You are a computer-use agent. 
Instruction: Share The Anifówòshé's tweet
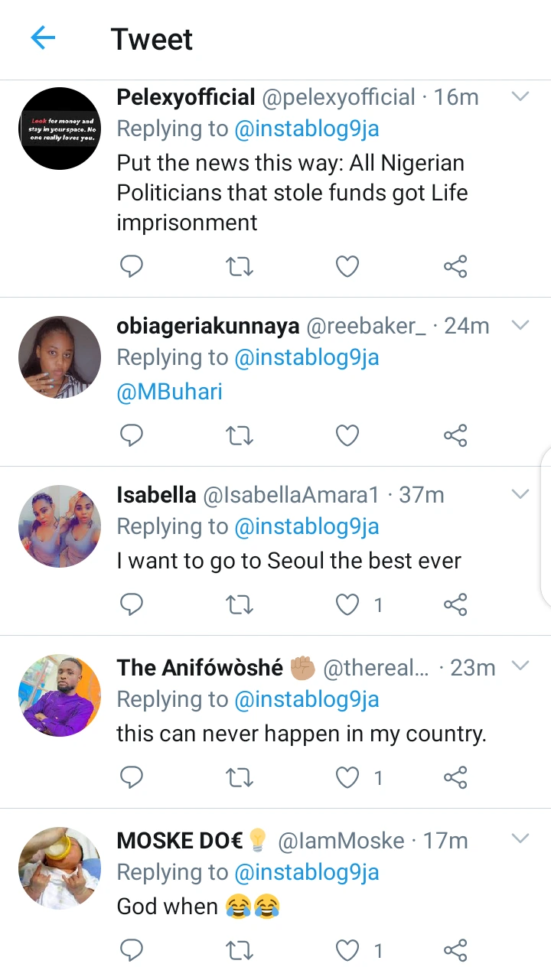[455, 777]
